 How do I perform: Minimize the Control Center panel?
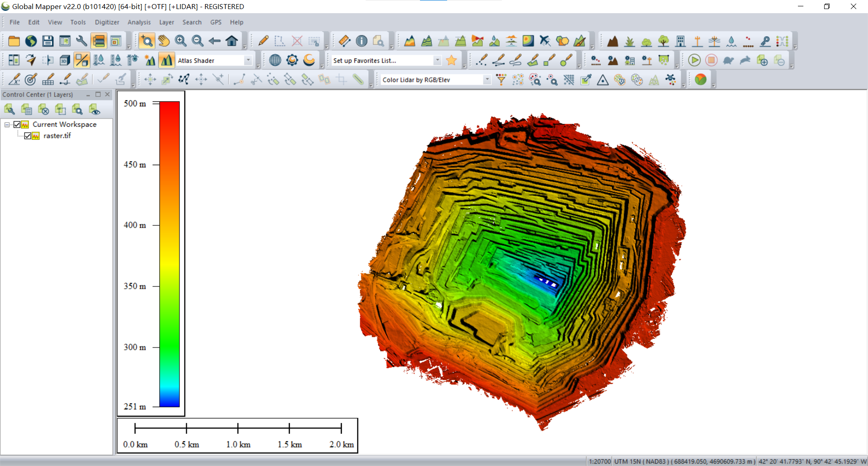coord(88,95)
